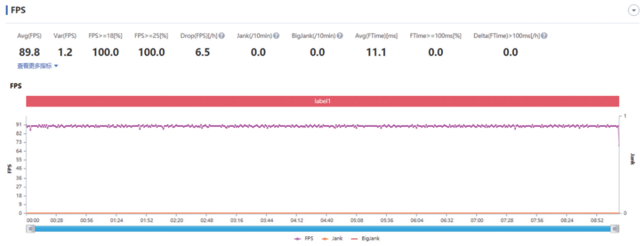Open help icon next to Drop(FPS)[/h]
Image resolution: width=644 pixels, height=246 pixels.
[x=222, y=35]
